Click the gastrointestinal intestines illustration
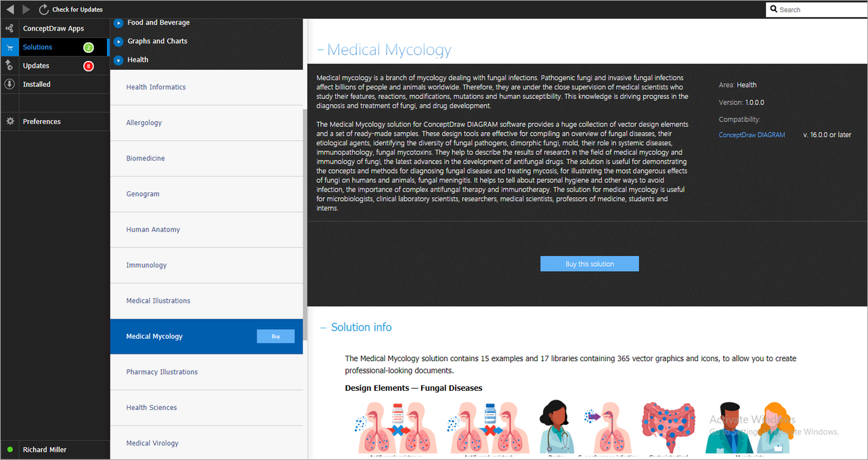 [x=670, y=427]
